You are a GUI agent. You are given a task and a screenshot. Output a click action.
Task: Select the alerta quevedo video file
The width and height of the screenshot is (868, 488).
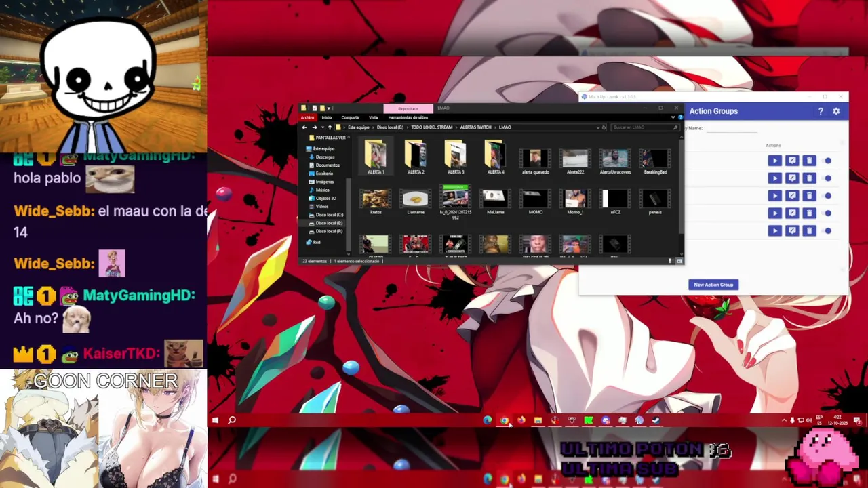pos(536,161)
